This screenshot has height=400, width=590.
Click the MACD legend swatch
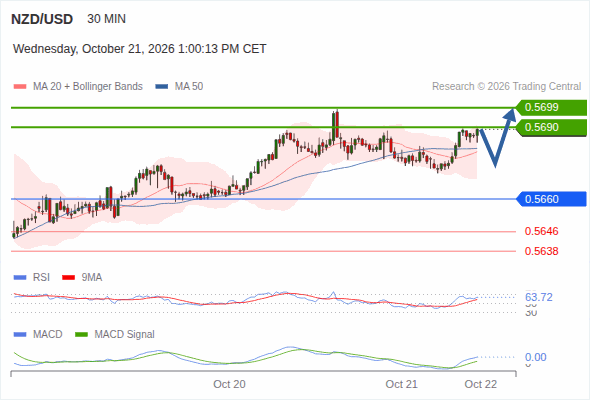20,335
